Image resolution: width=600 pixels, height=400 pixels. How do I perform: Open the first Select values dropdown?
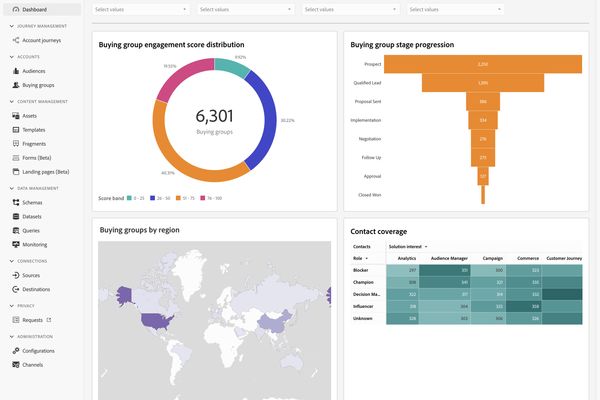pos(141,9)
